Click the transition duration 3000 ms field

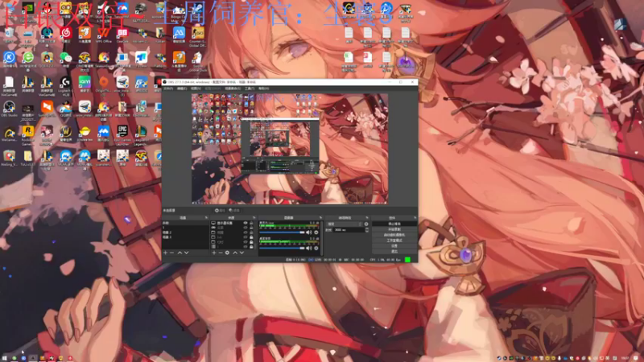pyautogui.click(x=349, y=230)
